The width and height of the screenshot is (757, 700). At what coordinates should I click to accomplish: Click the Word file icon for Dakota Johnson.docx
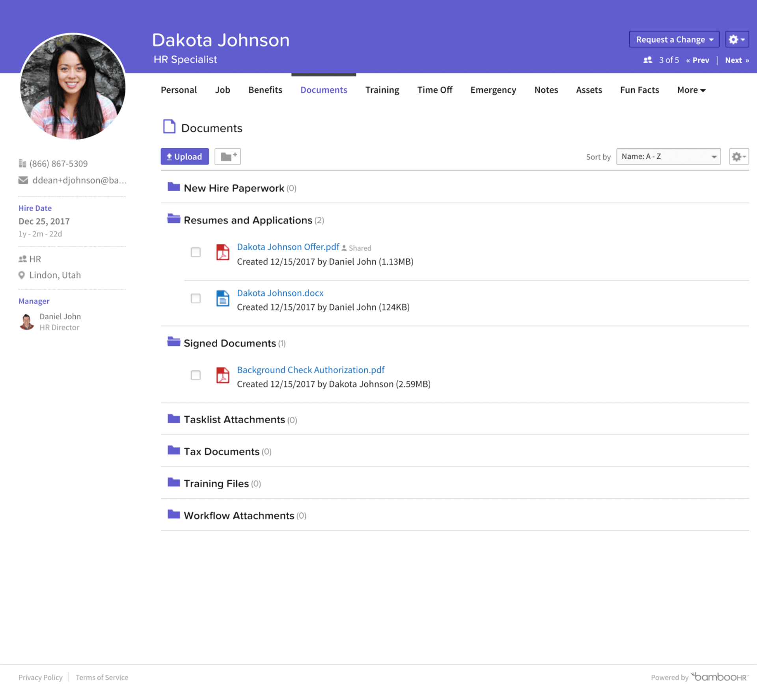[x=223, y=298]
